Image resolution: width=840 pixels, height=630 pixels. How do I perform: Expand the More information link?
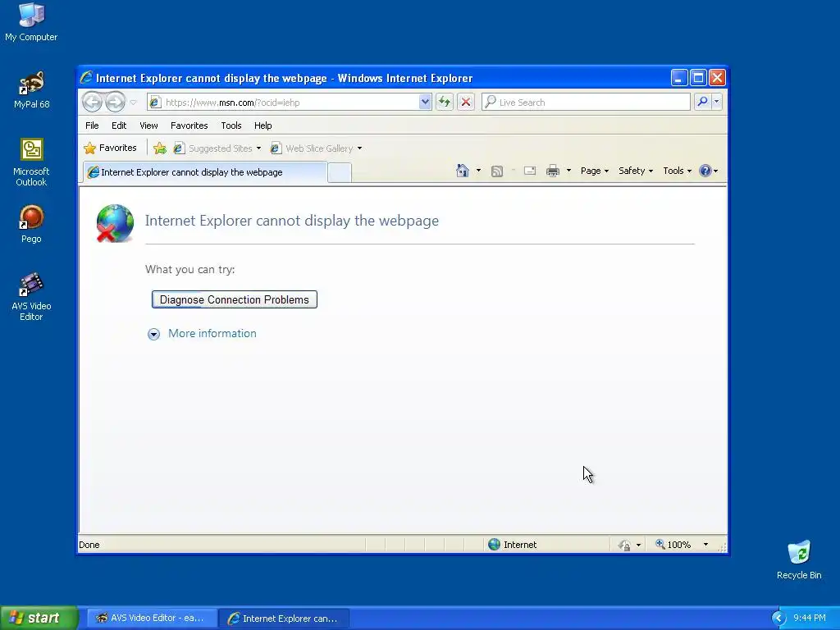[x=212, y=333]
